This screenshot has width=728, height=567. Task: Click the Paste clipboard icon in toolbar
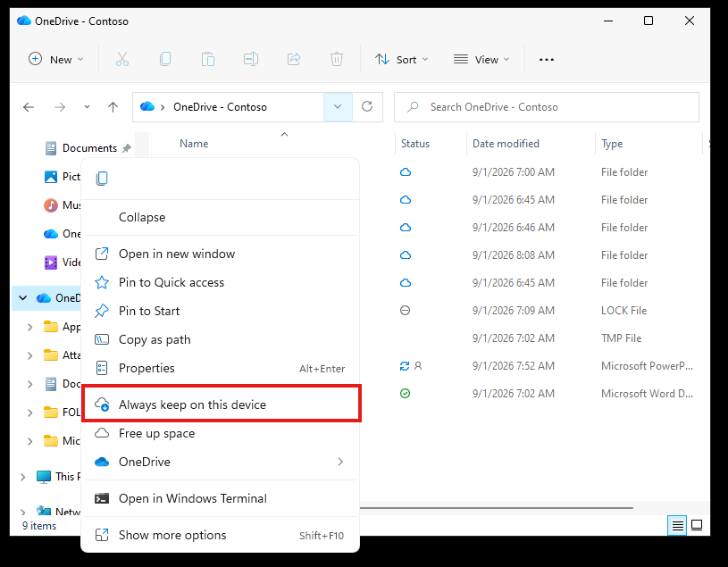(208, 60)
